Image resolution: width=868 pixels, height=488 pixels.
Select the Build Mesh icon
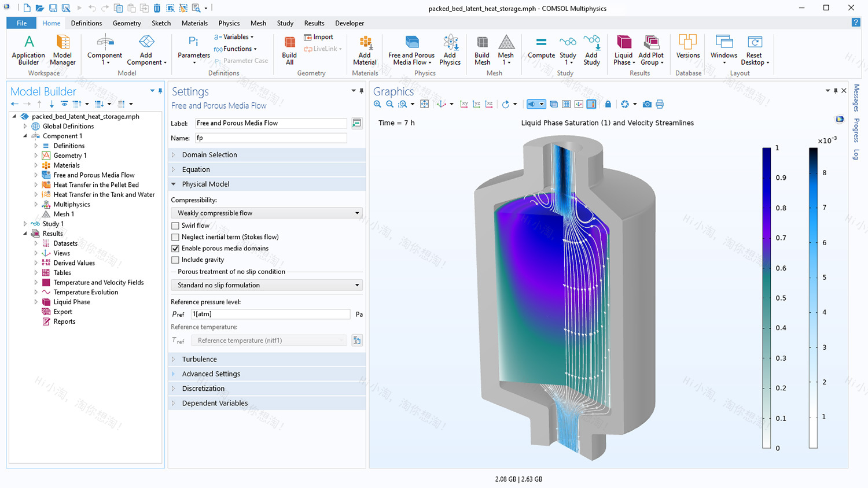click(x=482, y=49)
